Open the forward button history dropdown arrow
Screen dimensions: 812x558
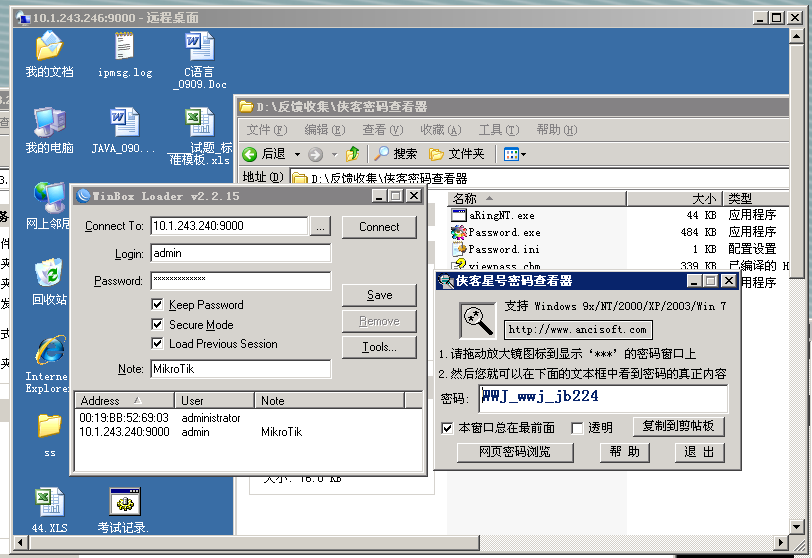334,154
